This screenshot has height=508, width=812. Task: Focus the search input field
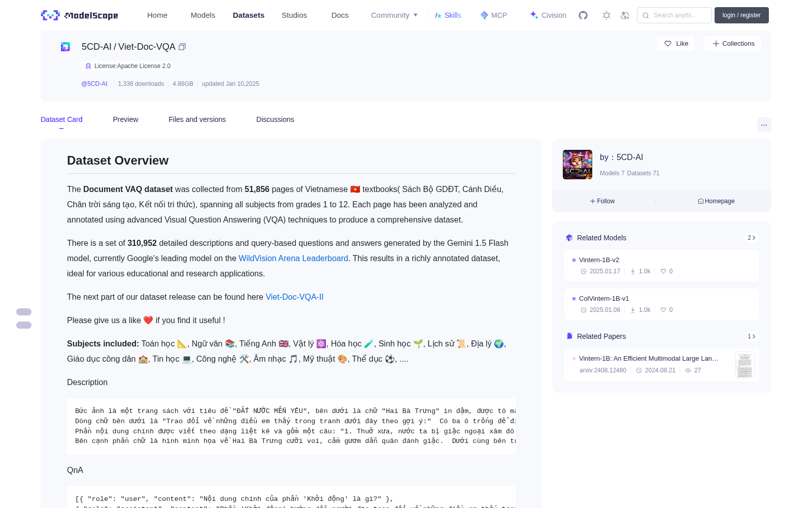pos(674,15)
